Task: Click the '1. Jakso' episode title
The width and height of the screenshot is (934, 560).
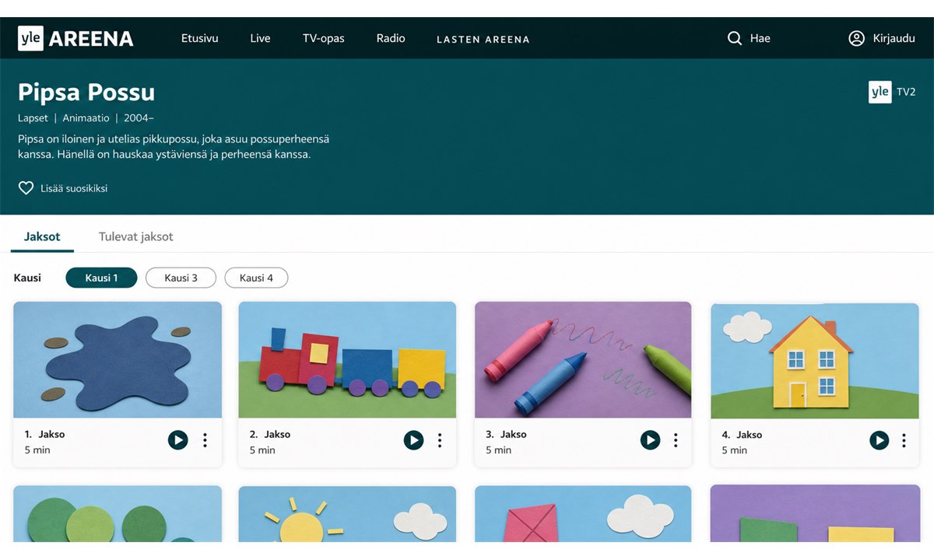Action: 44,434
